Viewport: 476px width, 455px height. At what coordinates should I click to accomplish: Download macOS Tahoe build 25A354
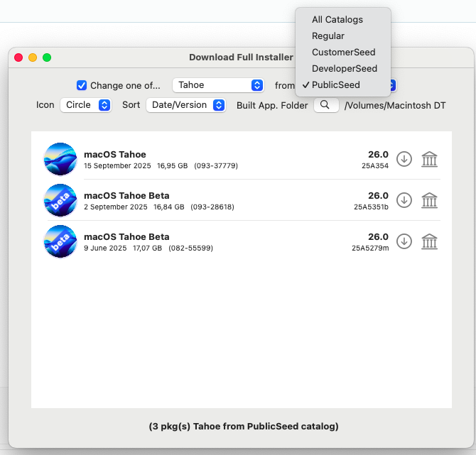(x=404, y=159)
